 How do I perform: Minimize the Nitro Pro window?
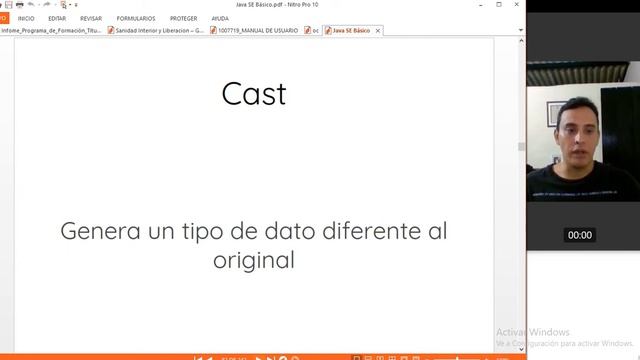[x=481, y=5]
